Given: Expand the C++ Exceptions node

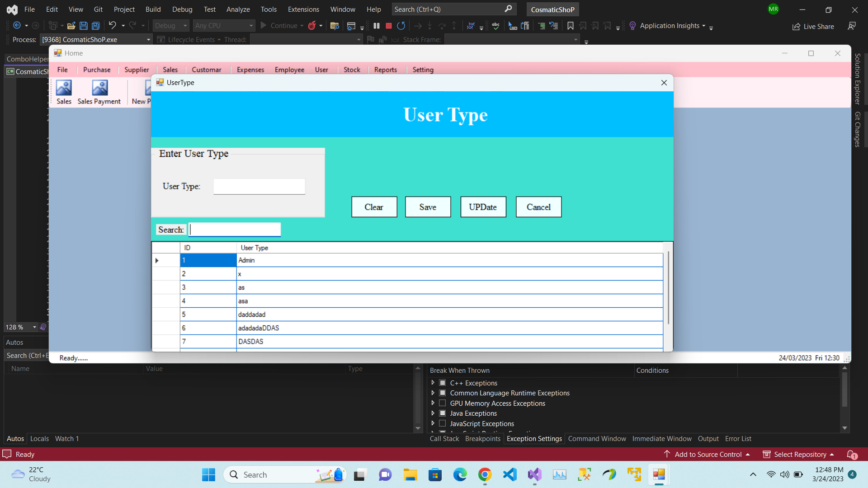Looking at the screenshot, I should (x=433, y=383).
